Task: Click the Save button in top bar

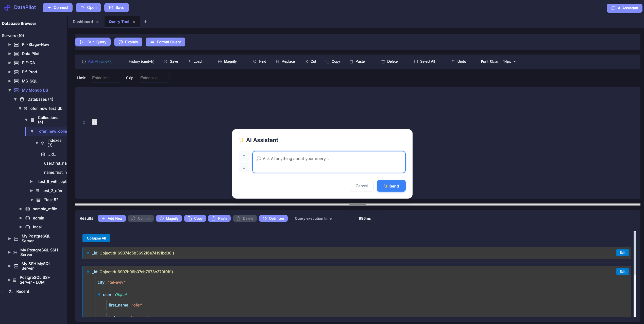Action: pos(116,8)
